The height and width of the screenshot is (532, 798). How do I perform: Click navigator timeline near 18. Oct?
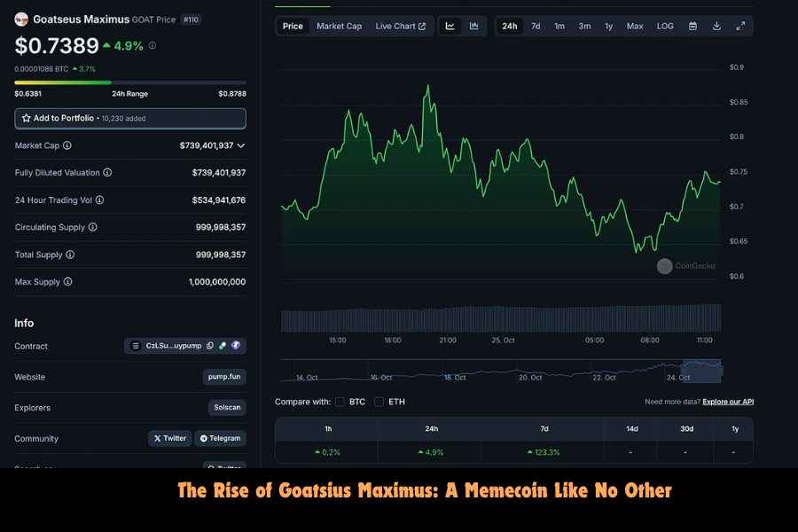point(455,377)
